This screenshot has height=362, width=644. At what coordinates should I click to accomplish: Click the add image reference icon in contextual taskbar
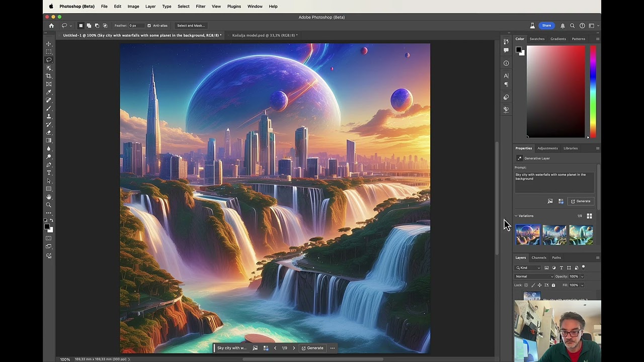click(x=255, y=347)
